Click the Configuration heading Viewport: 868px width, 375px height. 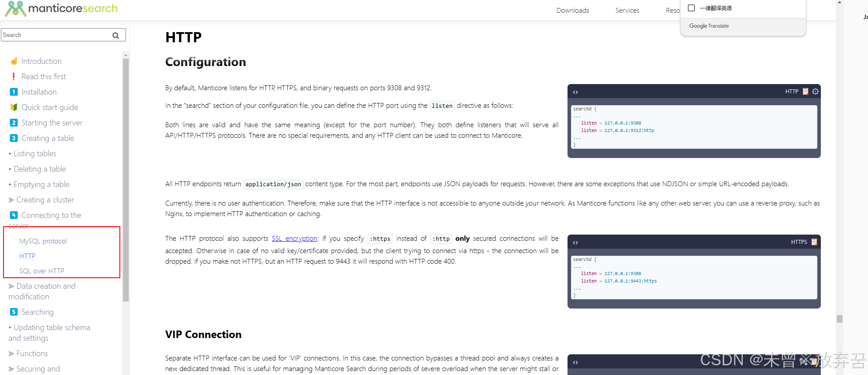tap(205, 62)
